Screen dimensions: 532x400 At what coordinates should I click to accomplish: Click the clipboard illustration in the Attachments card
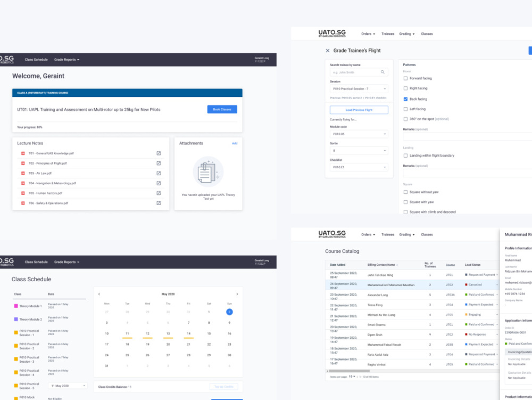click(x=208, y=172)
